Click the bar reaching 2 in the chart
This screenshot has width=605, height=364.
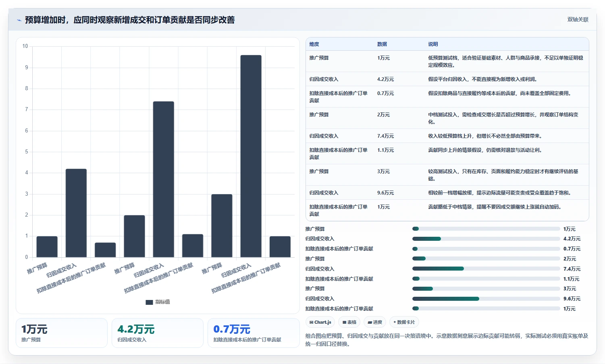[134, 236]
